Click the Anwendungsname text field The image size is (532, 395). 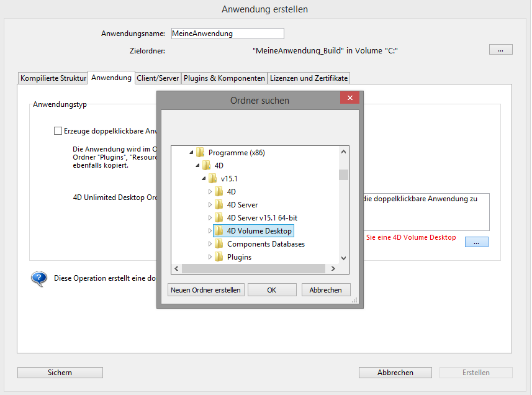pos(227,34)
